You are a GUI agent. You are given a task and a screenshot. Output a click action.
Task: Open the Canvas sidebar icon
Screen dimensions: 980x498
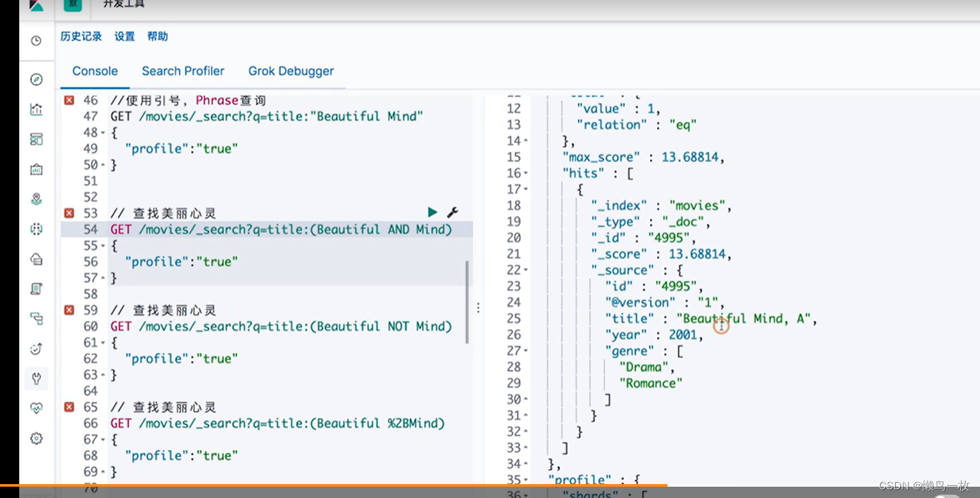[x=36, y=169]
